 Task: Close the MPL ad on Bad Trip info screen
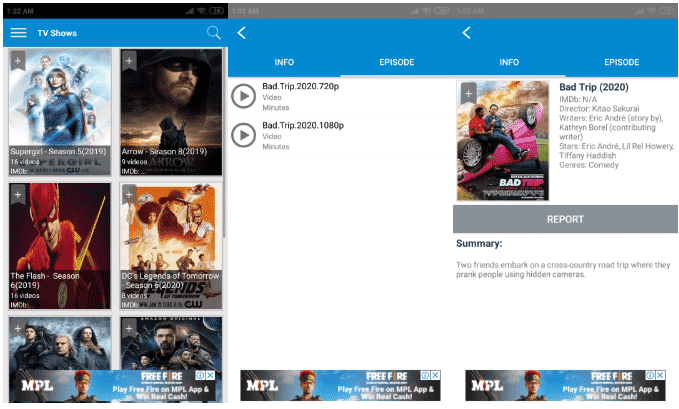pyautogui.click(x=660, y=375)
